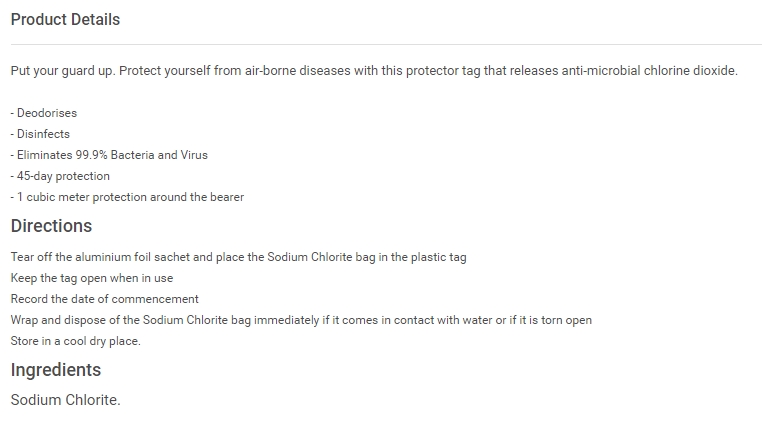Click the Ingredients heading
This screenshot has width=762, height=430.
(56, 370)
